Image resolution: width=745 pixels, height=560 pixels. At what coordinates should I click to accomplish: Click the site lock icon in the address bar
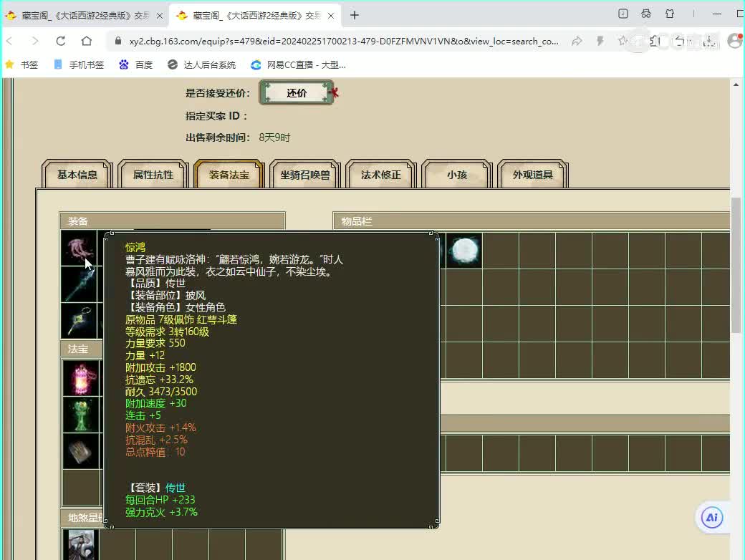click(118, 42)
